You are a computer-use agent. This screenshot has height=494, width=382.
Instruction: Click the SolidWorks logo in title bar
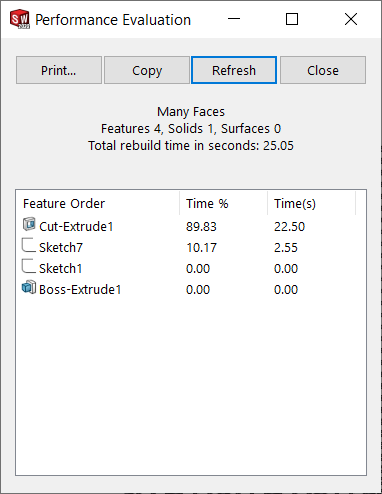(20, 19)
